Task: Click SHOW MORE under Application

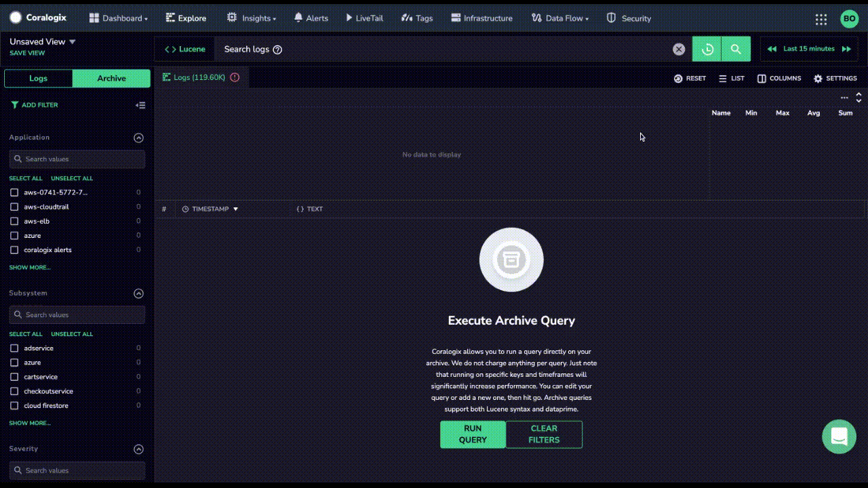Action: click(30, 268)
